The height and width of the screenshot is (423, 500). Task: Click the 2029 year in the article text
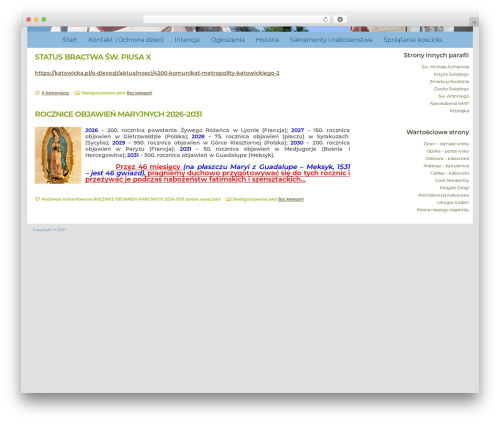point(118,143)
